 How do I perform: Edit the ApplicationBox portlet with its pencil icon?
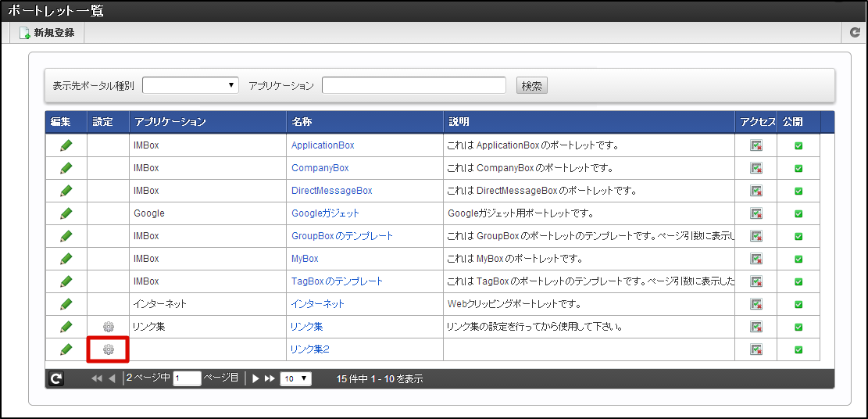click(x=66, y=145)
